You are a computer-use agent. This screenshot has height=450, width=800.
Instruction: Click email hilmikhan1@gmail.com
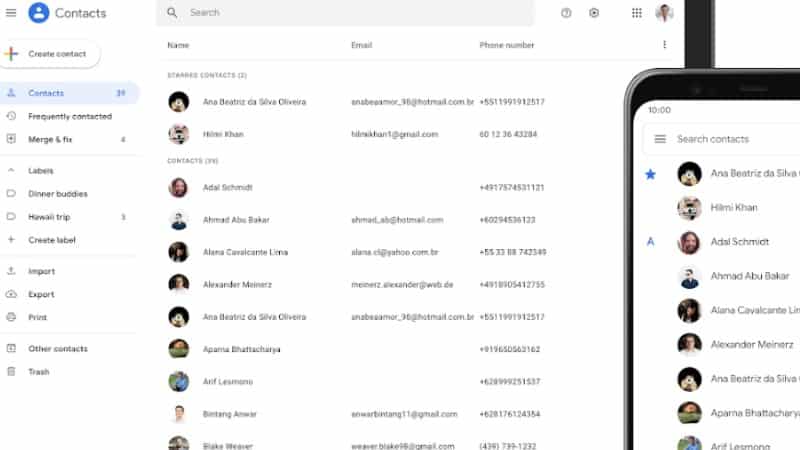394,134
